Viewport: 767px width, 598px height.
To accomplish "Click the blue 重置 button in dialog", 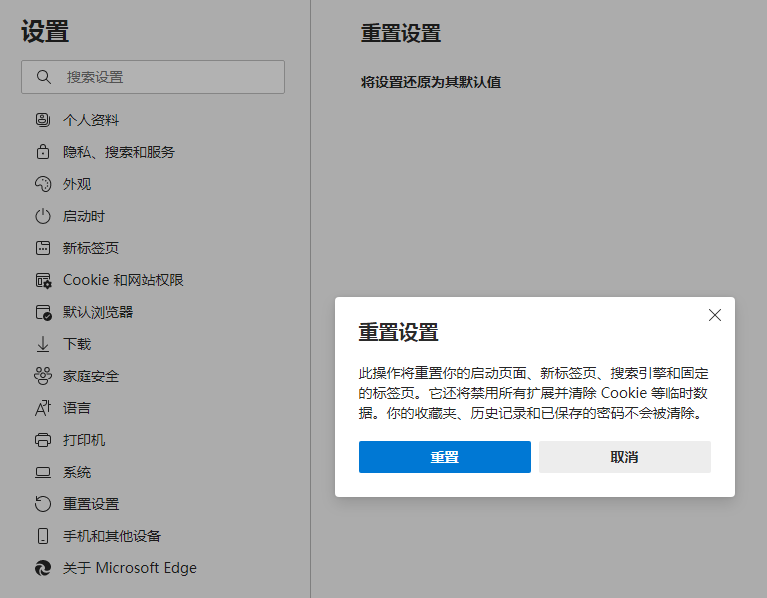I will [444, 457].
